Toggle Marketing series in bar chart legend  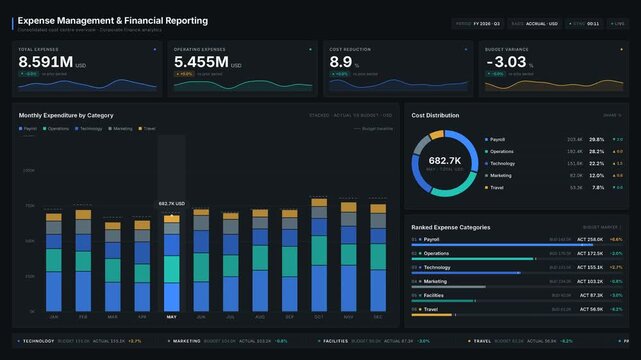coord(120,128)
